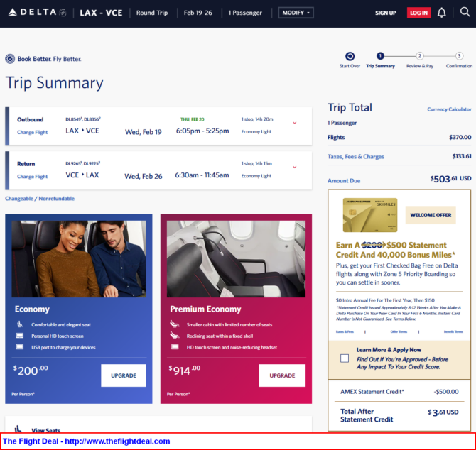Go to step 3 Confirmation
The height and width of the screenshot is (450, 476).
coord(459,56)
